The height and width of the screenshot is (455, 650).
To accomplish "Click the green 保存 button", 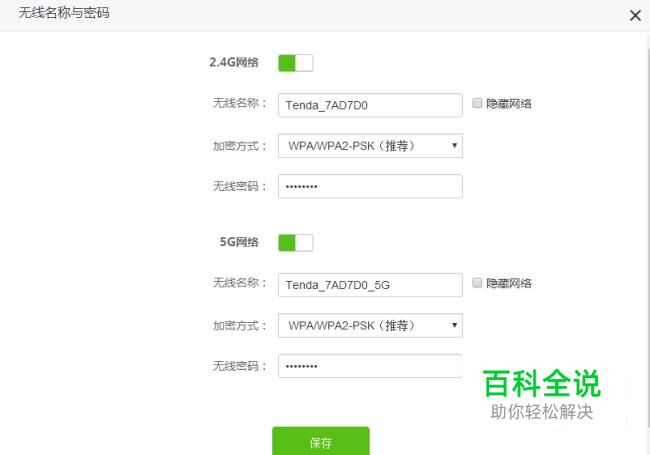I will (320, 442).
